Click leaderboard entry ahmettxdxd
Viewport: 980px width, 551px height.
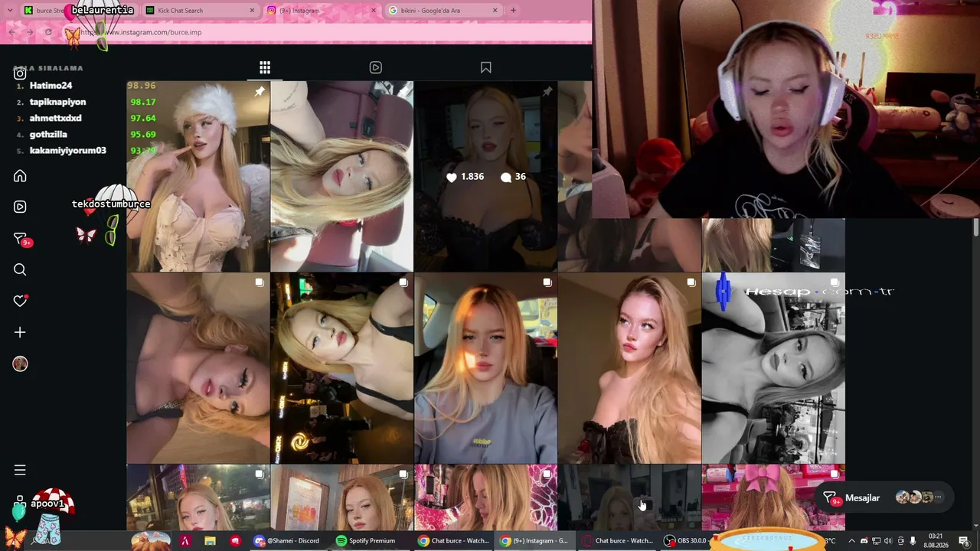[x=55, y=118]
